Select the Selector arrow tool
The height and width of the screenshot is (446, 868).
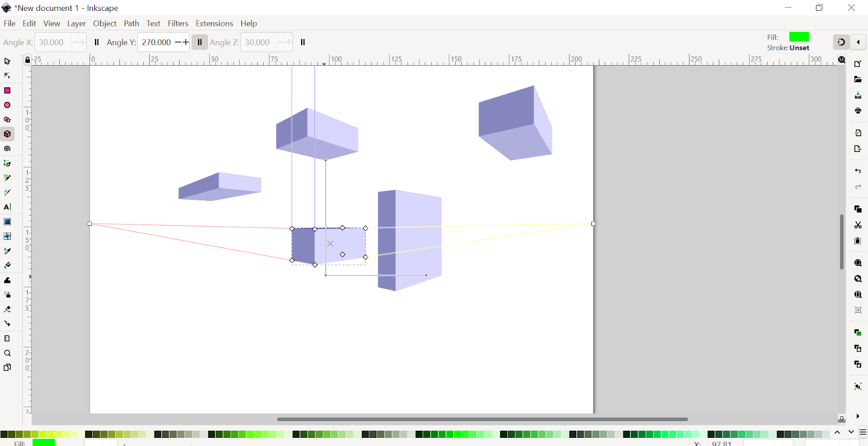click(x=8, y=61)
